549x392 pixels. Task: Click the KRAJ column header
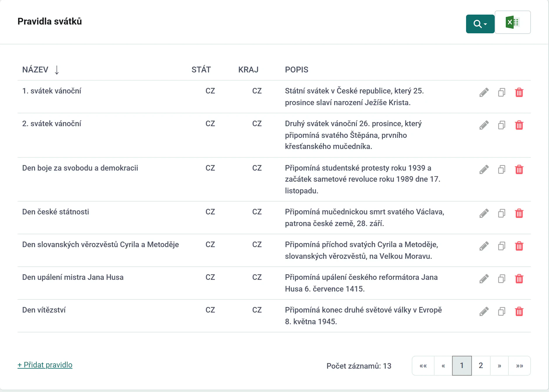click(248, 70)
